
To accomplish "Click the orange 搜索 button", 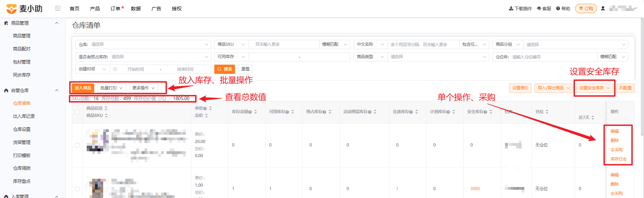I will click(225, 69).
